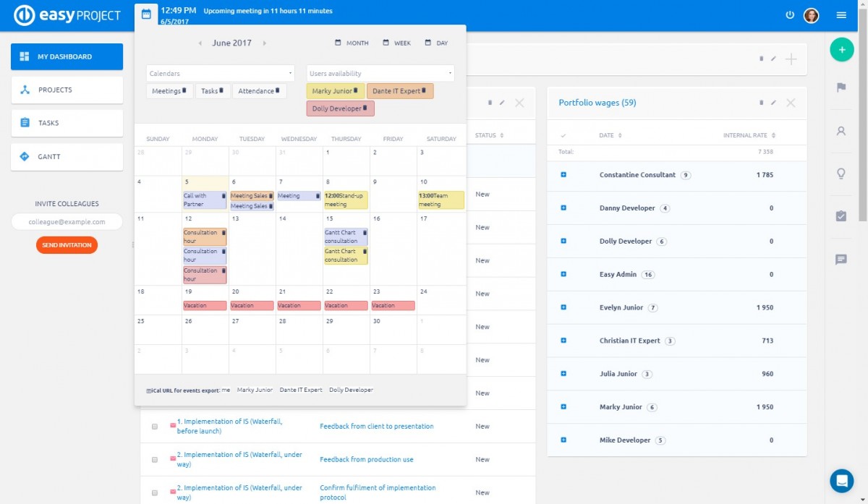This screenshot has height=504, width=868.
Task: Switch the calendar to WEEK view
Action: [396, 43]
